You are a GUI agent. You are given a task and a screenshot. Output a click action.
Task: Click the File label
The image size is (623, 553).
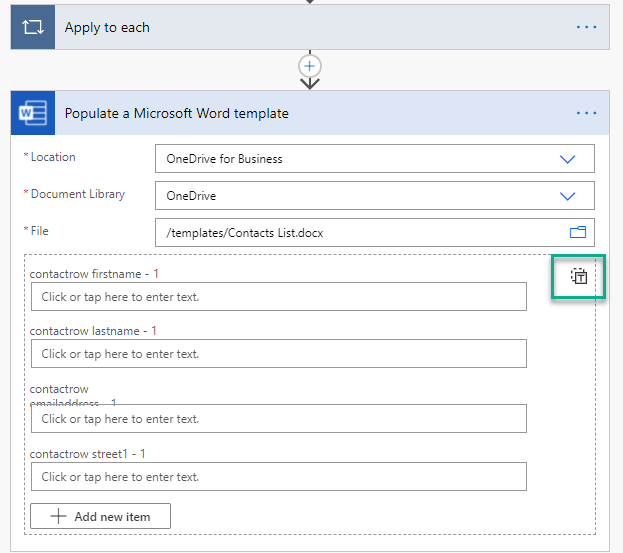(x=39, y=231)
